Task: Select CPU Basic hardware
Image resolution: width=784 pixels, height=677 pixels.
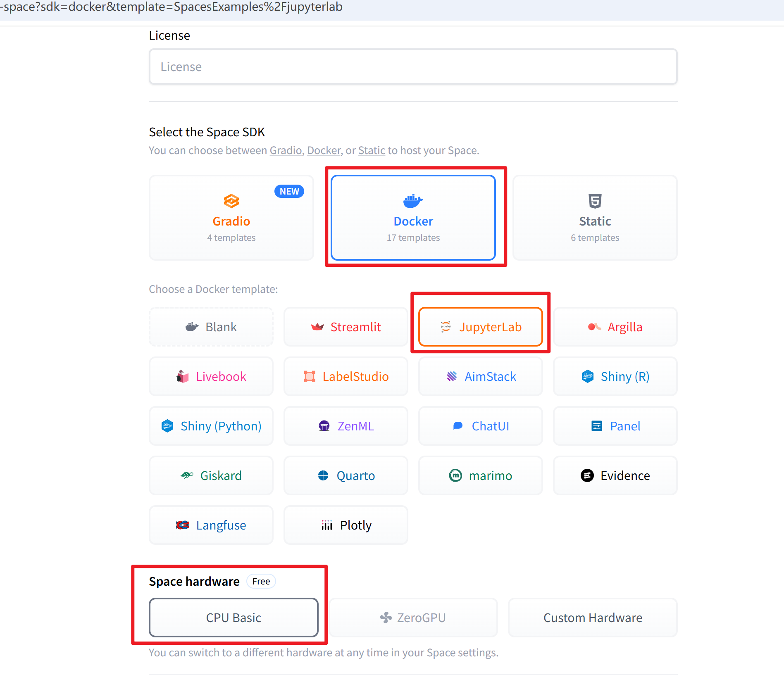Action: (234, 618)
